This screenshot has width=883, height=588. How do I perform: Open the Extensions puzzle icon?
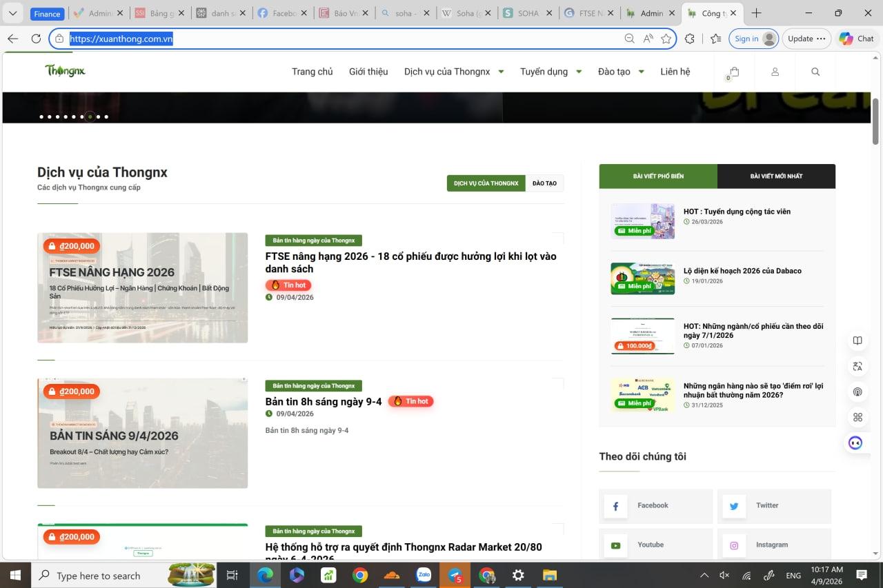[689, 39]
